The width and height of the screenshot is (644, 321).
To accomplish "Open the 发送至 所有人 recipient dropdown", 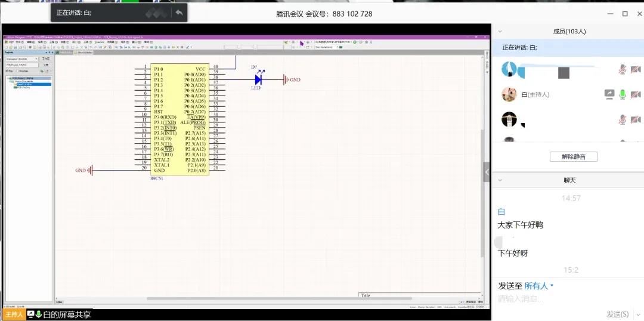I will [x=538, y=286].
